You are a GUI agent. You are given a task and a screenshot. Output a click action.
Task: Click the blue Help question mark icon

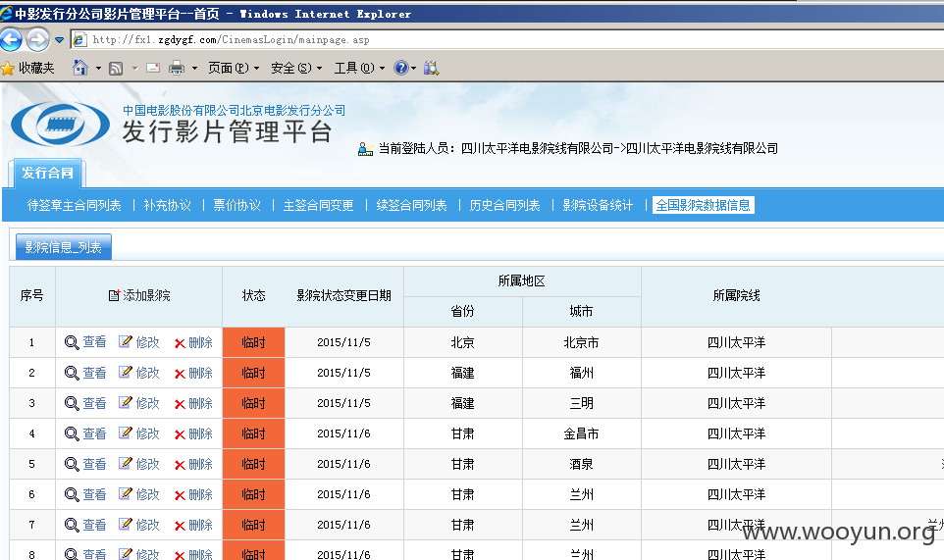401,68
